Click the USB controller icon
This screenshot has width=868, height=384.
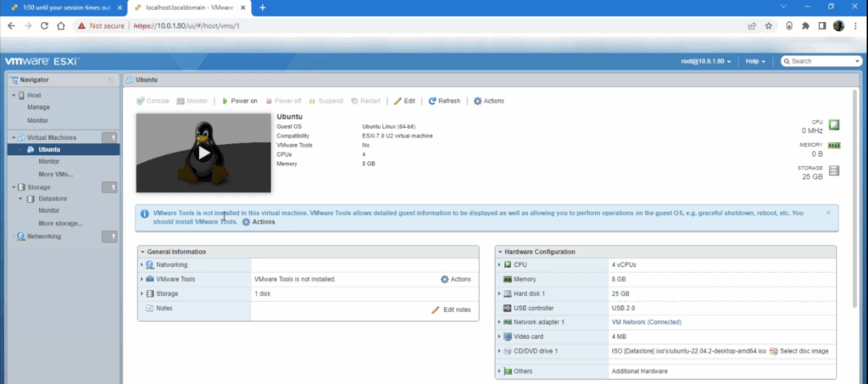508,309
